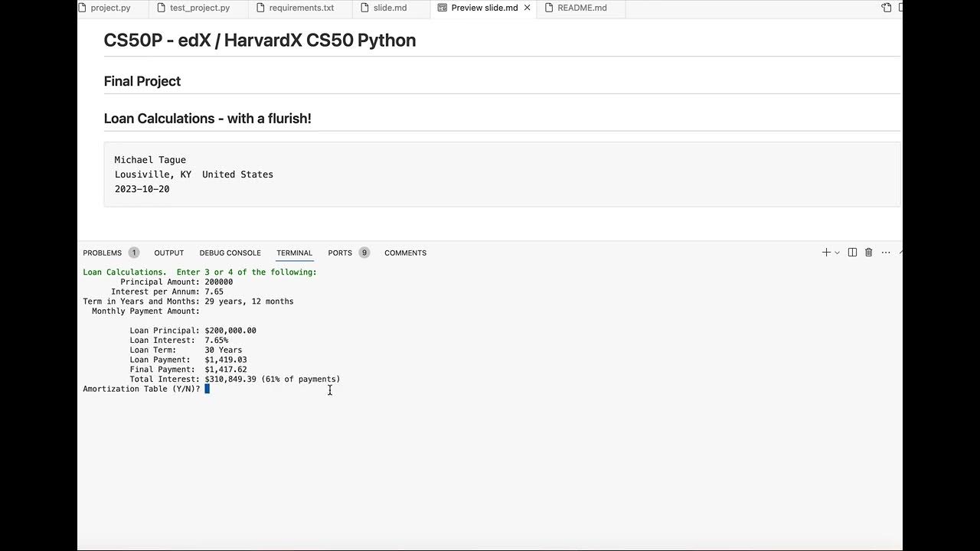Image resolution: width=980 pixels, height=551 pixels.
Task: Open the terminal launch profile dropdown arrow
Action: point(837,253)
